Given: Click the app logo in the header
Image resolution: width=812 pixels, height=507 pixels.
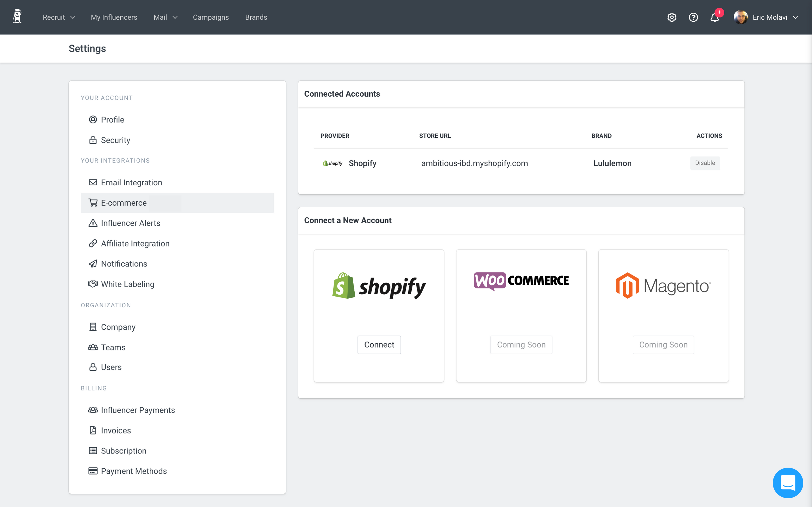Looking at the screenshot, I should [x=17, y=17].
